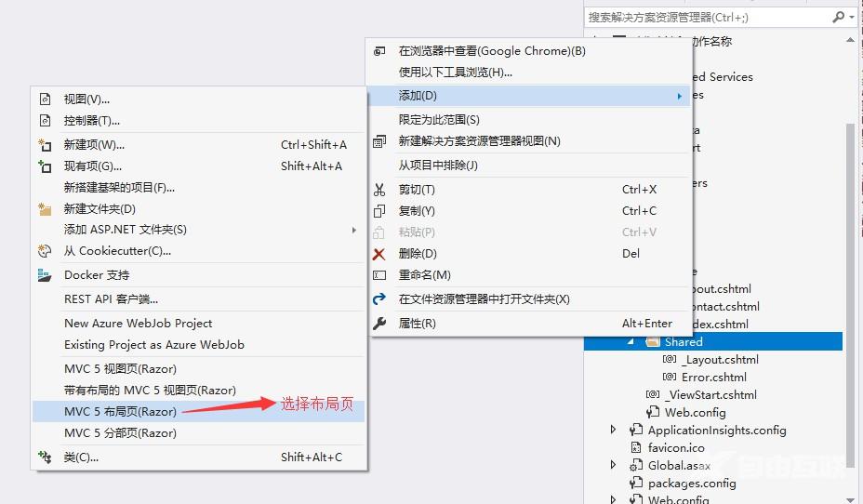Click the Shift+Alt+C shortcut text
Viewport: 863px width, 504px height.
point(312,458)
